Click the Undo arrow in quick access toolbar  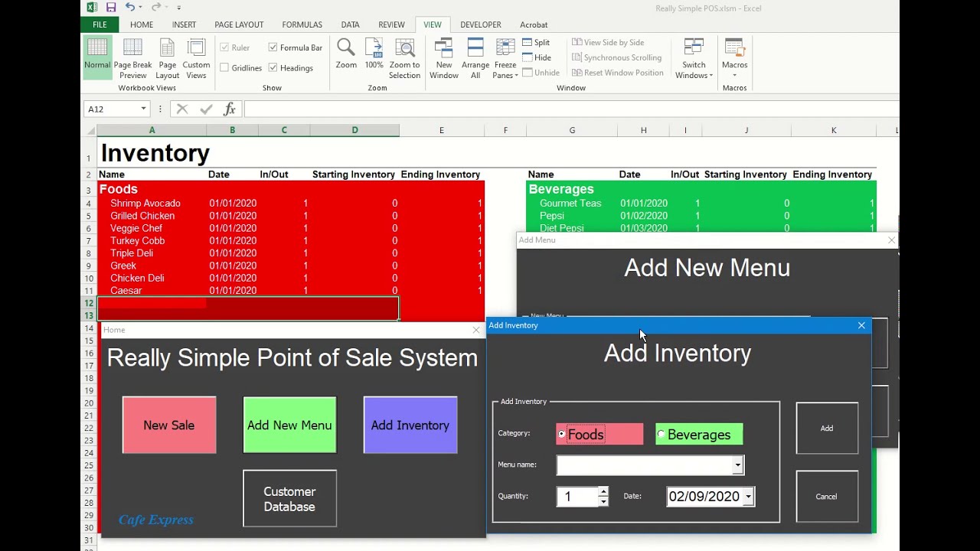click(130, 8)
